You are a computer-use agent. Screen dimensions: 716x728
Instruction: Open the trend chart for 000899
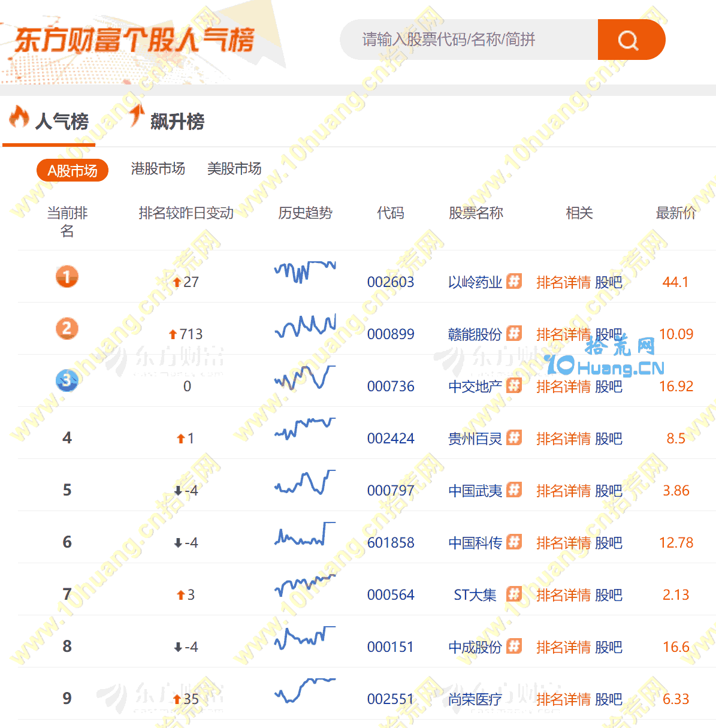(x=305, y=325)
